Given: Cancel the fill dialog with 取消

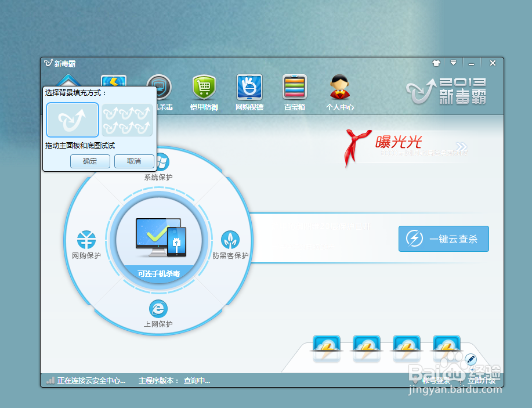Looking at the screenshot, I should point(134,161).
